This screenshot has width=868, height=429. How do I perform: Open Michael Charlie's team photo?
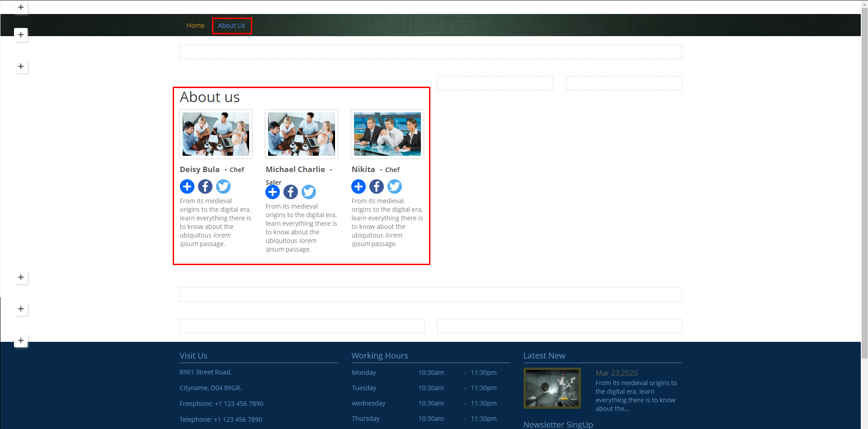[x=302, y=134]
